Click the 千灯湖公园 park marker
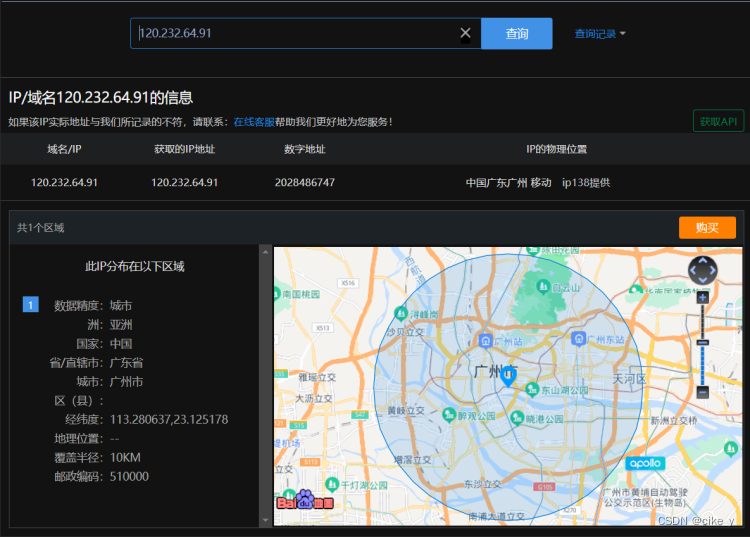Screen dimensions: 750x537 coord(331,484)
